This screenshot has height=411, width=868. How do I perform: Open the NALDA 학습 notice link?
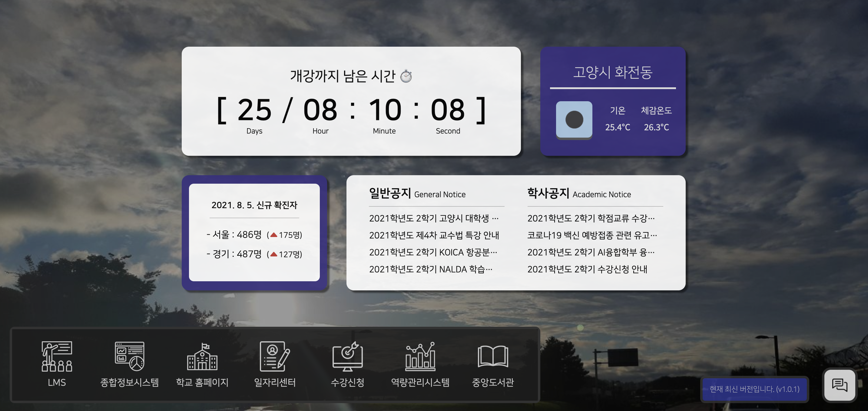430,269
